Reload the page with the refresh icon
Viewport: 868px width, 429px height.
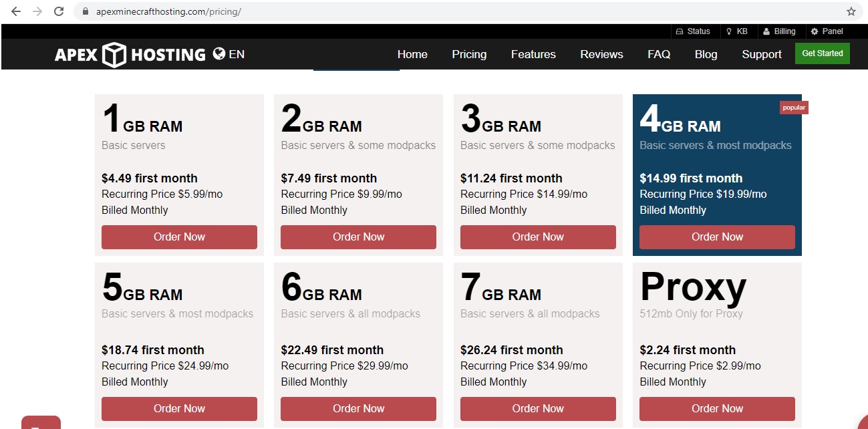coord(59,11)
